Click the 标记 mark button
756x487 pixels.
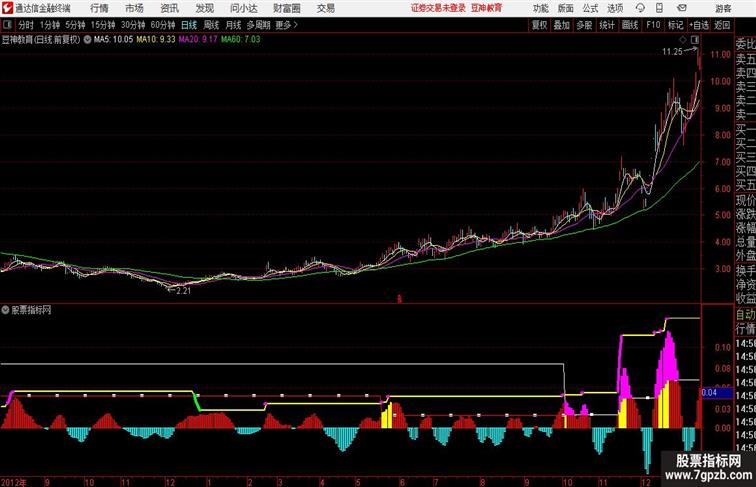pyautogui.click(x=675, y=25)
